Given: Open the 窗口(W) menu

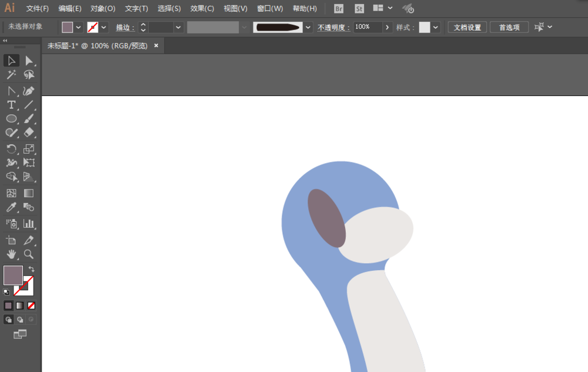Looking at the screenshot, I should coord(270,8).
